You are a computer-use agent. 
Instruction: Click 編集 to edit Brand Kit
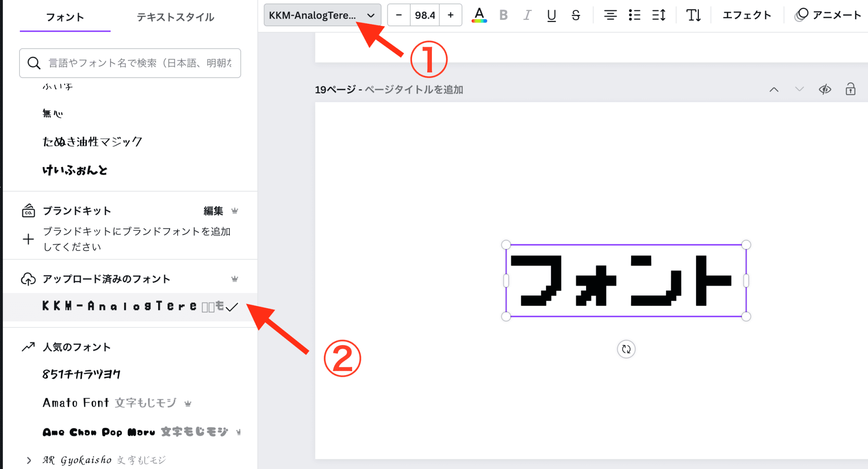pyautogui.click(x=213, y=211)
